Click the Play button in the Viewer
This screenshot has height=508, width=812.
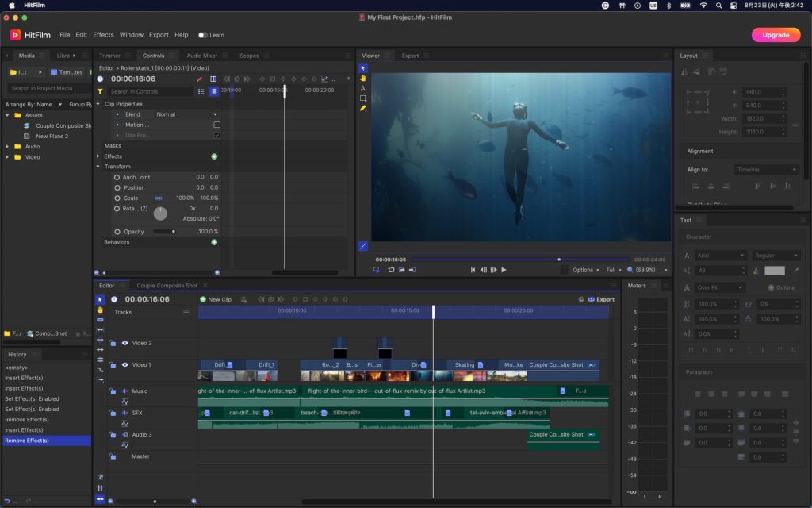click(504, 270)
